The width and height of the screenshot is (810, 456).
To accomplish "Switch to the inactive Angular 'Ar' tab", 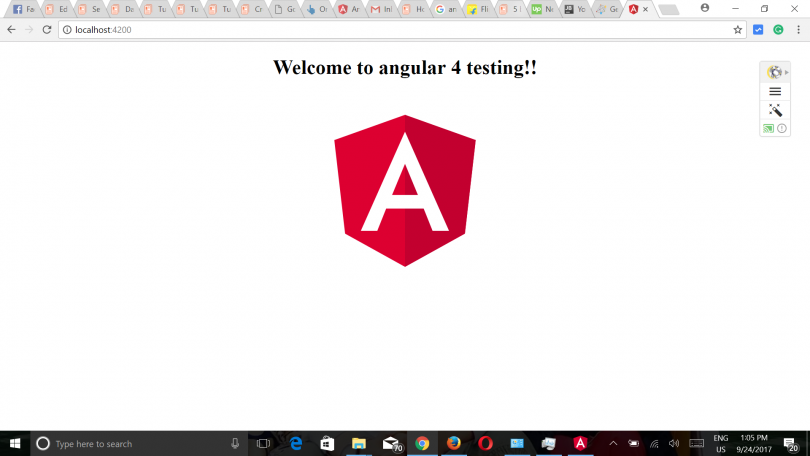I will coord(349,9).
